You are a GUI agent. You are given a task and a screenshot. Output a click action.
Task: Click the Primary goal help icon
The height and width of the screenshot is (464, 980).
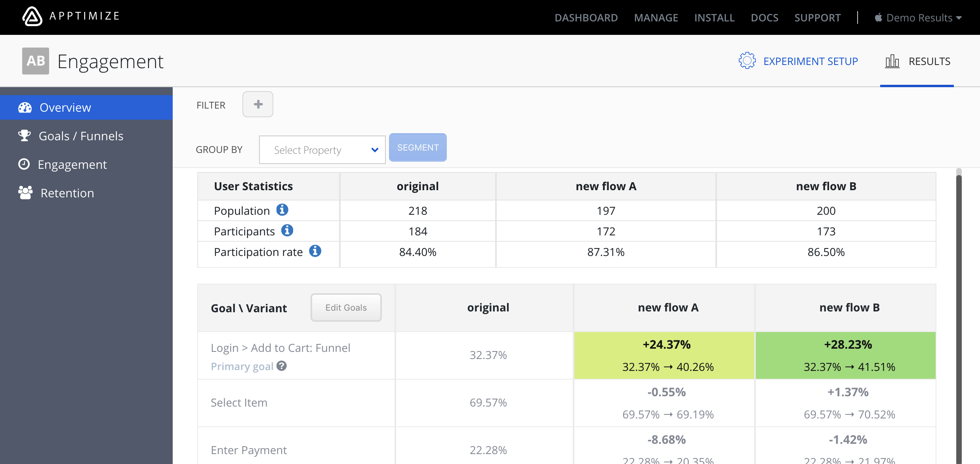pos(282,366)
